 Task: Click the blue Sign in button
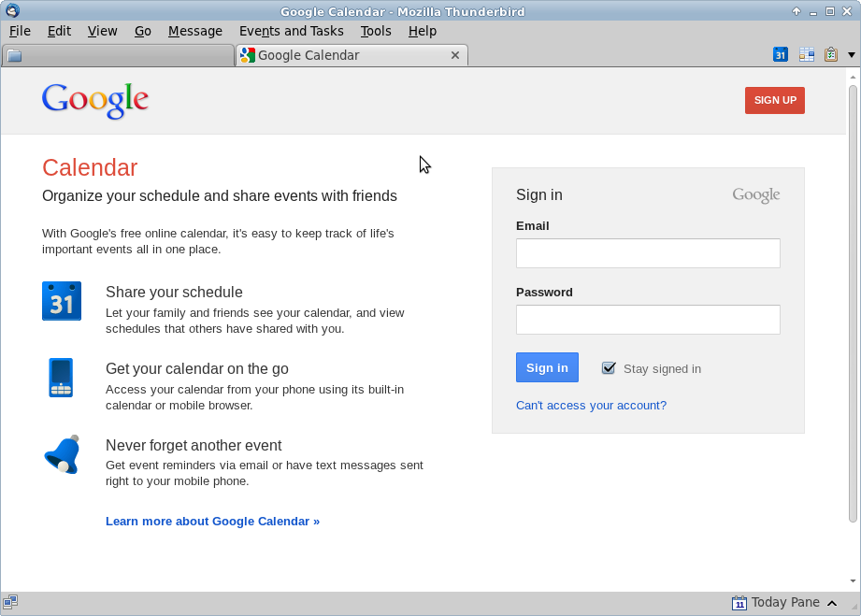coord(547,367)
